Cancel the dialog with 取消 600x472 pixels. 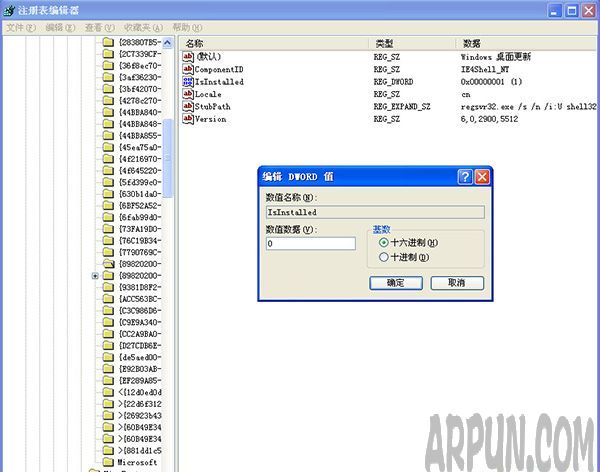click(x=457, y=283)
